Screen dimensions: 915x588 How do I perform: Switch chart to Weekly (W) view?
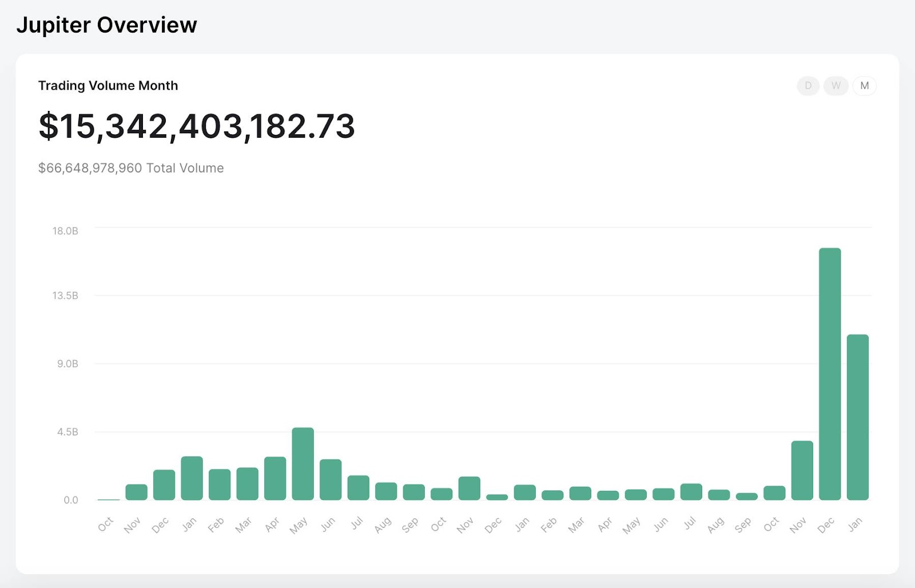pos(836,86)
